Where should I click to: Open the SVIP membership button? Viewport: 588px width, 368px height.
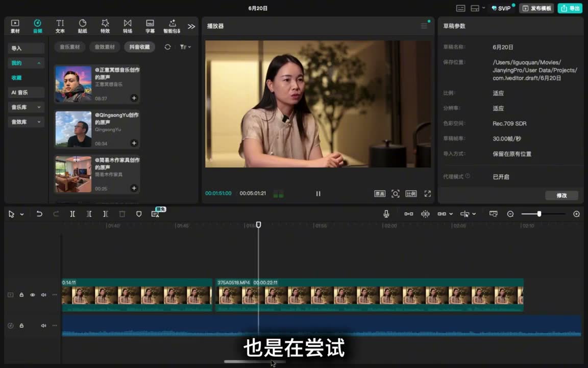pos(501,8)
